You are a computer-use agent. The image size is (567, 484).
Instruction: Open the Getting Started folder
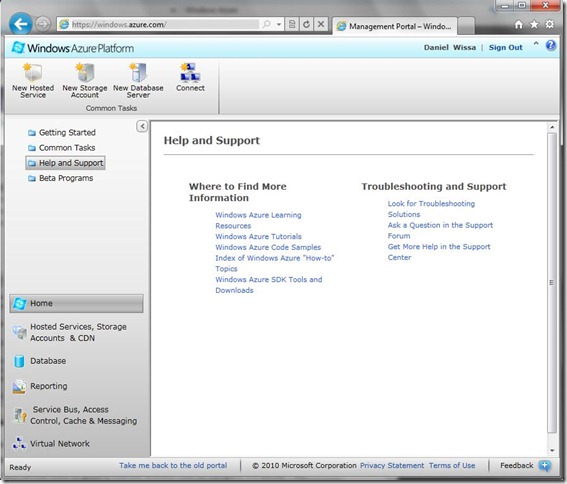[62, 132]
